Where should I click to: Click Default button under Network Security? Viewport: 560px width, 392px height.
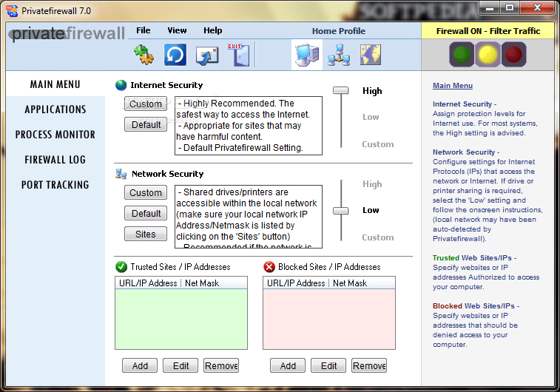coord(146,214)
